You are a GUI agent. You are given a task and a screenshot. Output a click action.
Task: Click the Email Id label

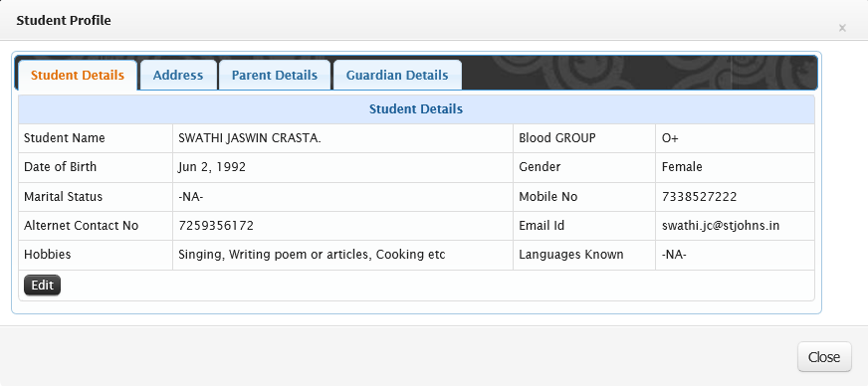542,226
